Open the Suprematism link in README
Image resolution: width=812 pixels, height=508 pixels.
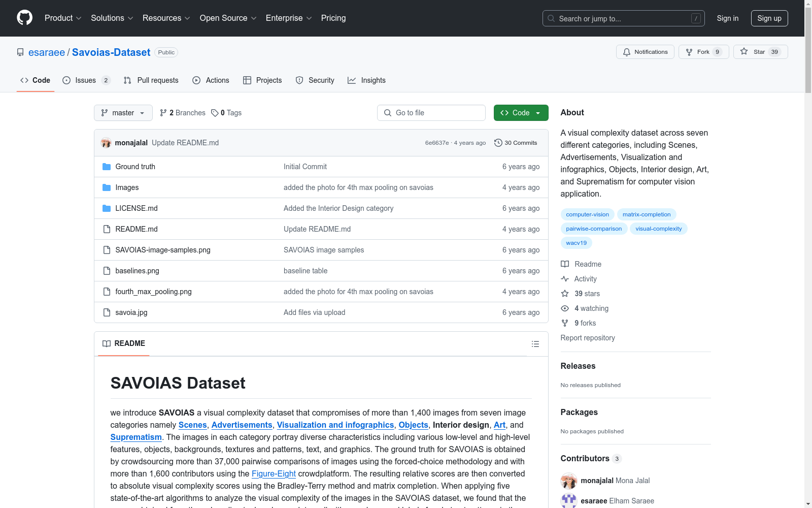[x=136, y=437]
